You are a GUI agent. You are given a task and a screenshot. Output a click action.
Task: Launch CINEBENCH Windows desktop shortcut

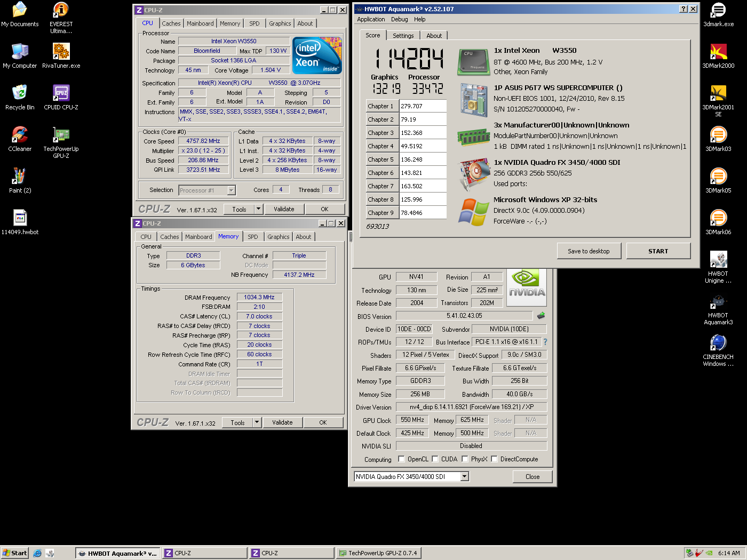(718, 350)
